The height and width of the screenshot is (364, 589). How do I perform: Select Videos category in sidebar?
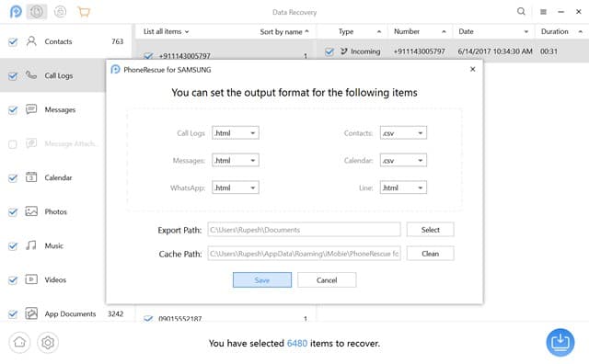pos(52,280)
